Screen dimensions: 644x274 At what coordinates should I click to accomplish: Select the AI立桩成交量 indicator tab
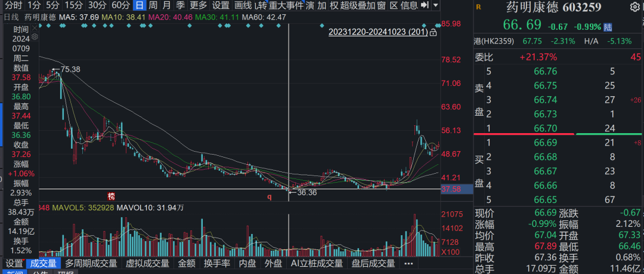coord(317,263)
